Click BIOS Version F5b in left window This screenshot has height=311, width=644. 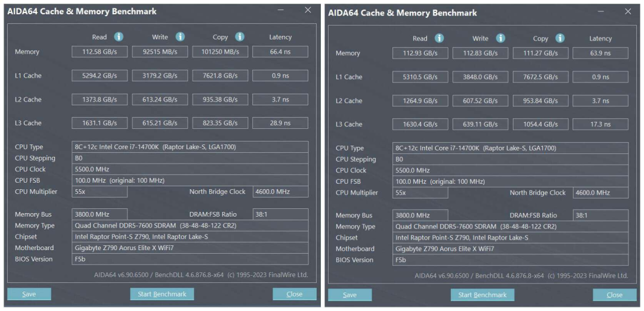coord(190,259)
